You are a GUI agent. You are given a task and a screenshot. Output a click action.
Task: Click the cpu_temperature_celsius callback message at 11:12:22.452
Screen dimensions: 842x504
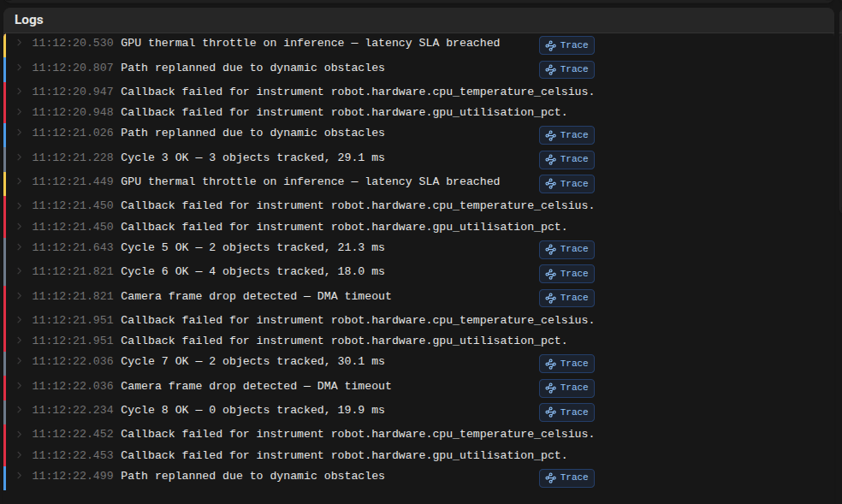click(358, 434)
